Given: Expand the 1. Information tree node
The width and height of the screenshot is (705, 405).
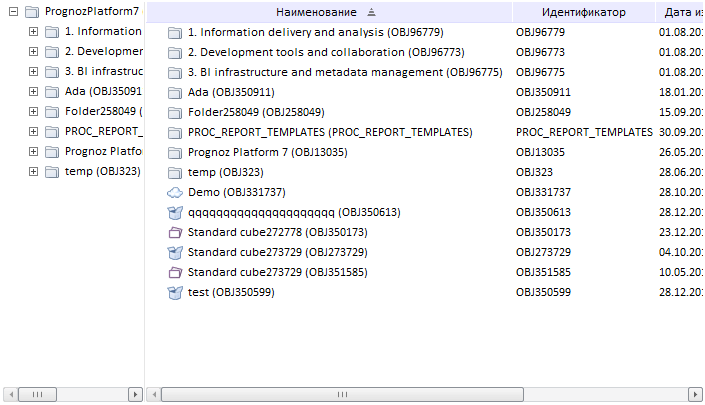Looking at the screenshot, I should (x=34, y=31).
